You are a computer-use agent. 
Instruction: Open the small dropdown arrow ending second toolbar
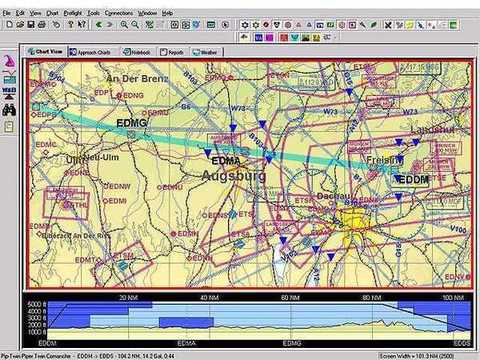(335, 37)
